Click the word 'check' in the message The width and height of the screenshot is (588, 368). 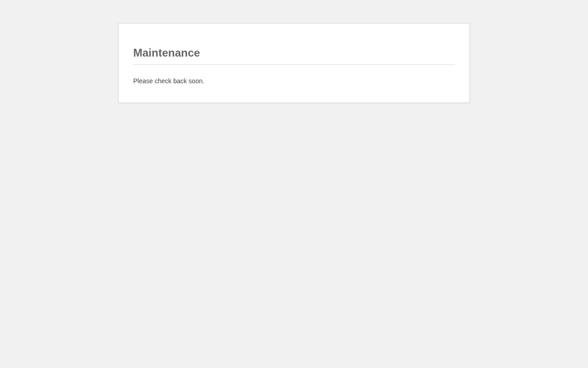pos(163,81)
